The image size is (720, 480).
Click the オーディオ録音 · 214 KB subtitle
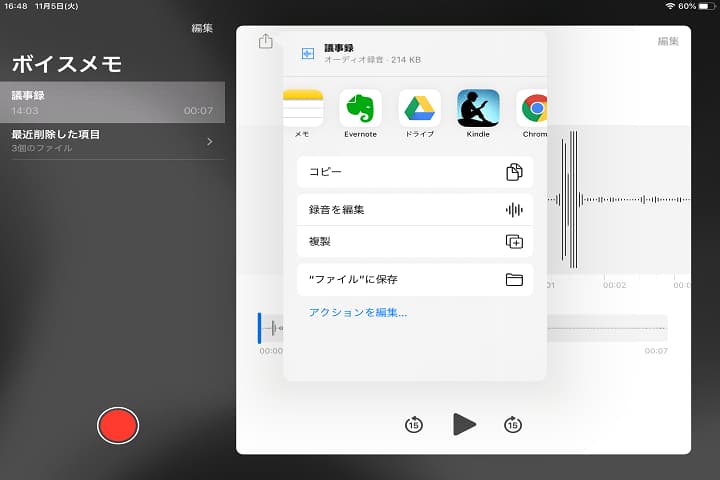[372, 60]
